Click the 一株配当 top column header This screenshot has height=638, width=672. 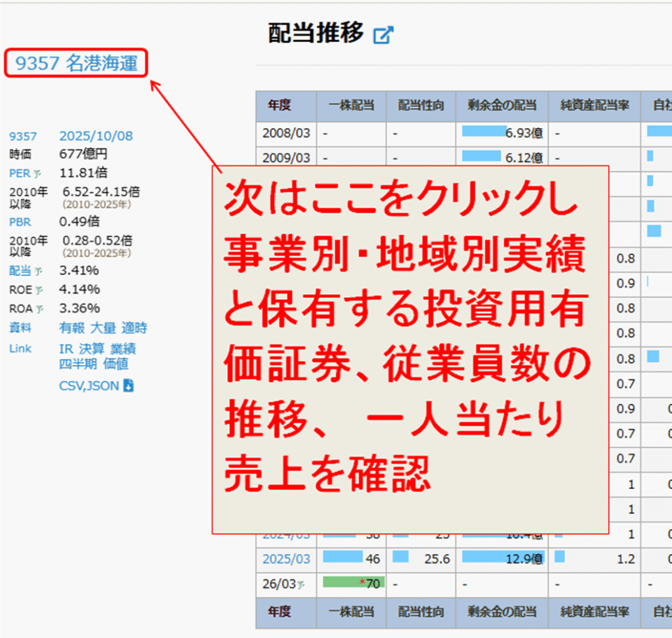click(351, 104)
